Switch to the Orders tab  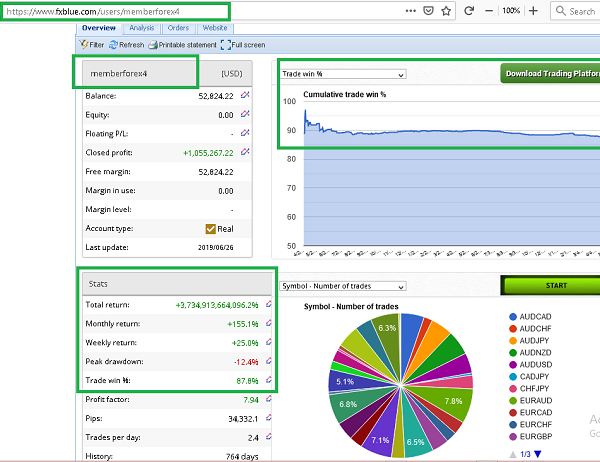point(178,28)
